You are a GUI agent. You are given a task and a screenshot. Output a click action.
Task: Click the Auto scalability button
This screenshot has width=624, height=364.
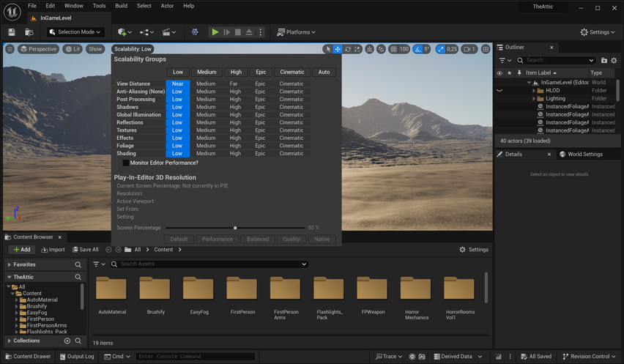click(x=324, y=72)
